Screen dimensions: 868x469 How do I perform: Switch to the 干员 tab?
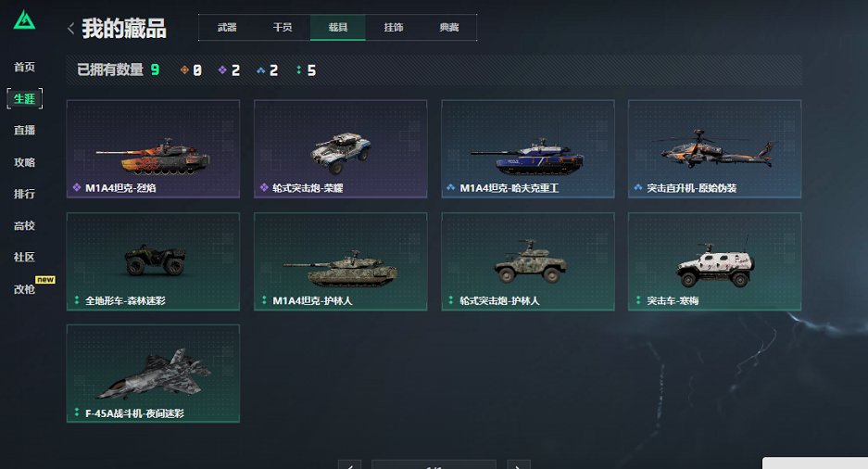pos(283,27)
